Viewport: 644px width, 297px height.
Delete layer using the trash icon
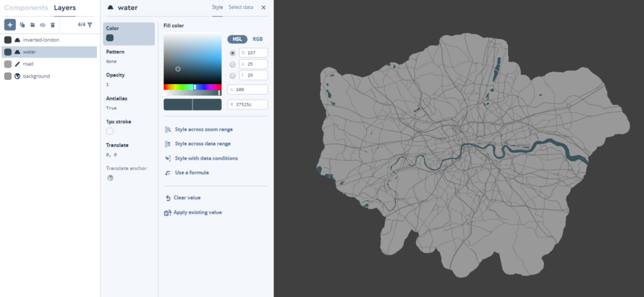[53, 25]
